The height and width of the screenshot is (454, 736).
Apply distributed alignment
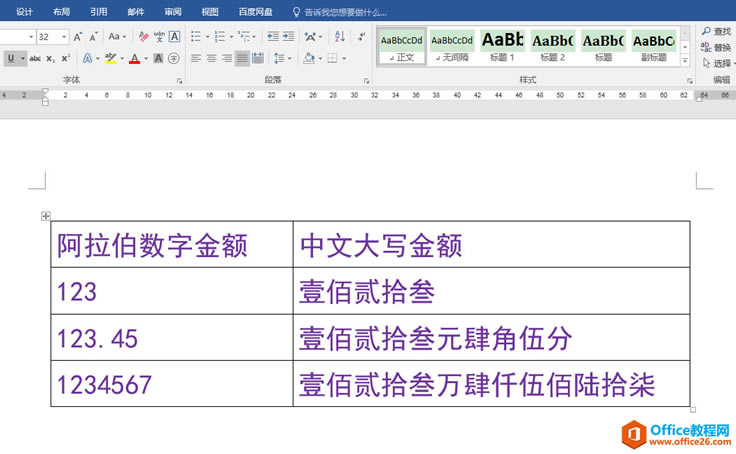click(x=258, y=58)
